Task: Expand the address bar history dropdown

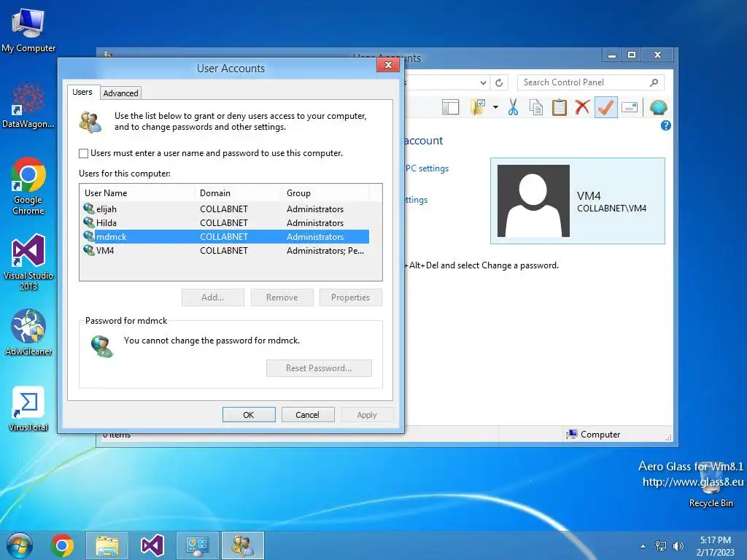Action: pos(483,83)
